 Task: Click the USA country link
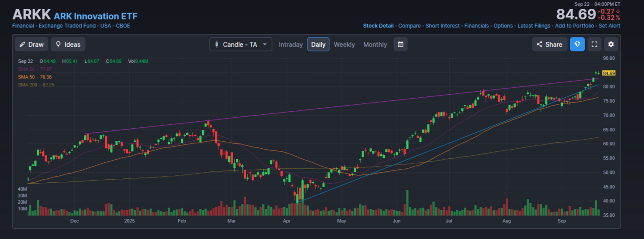tap(106, 26)
